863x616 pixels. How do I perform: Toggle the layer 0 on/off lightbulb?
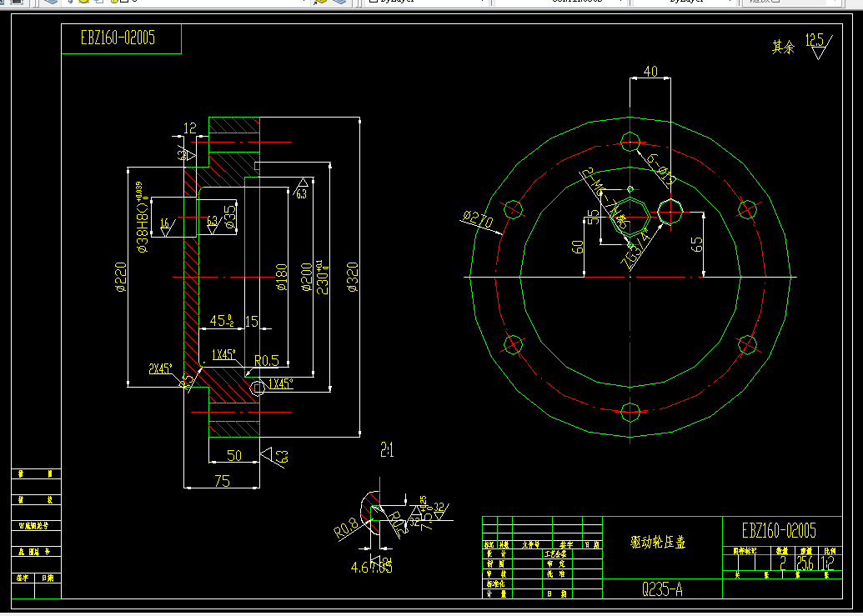tap(70, 2)
